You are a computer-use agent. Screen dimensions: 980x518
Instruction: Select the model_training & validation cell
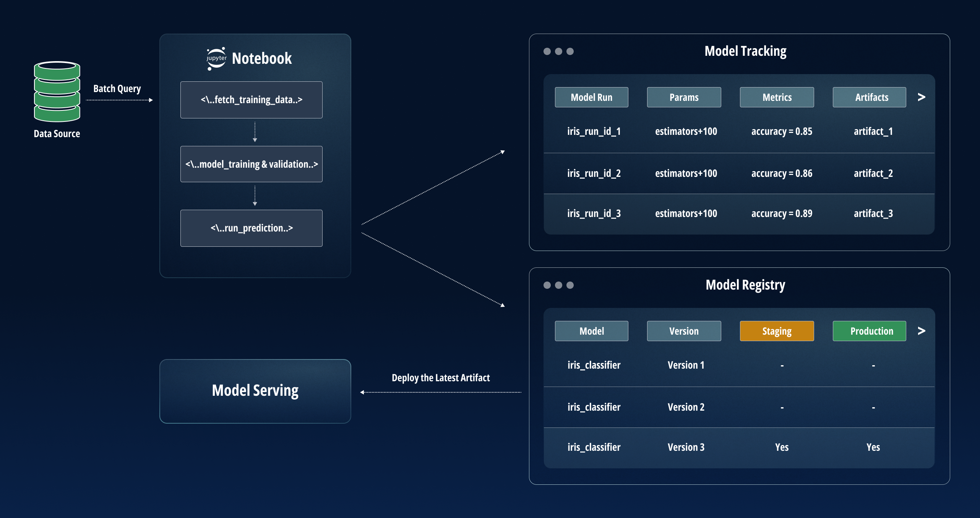coord(251,164)
